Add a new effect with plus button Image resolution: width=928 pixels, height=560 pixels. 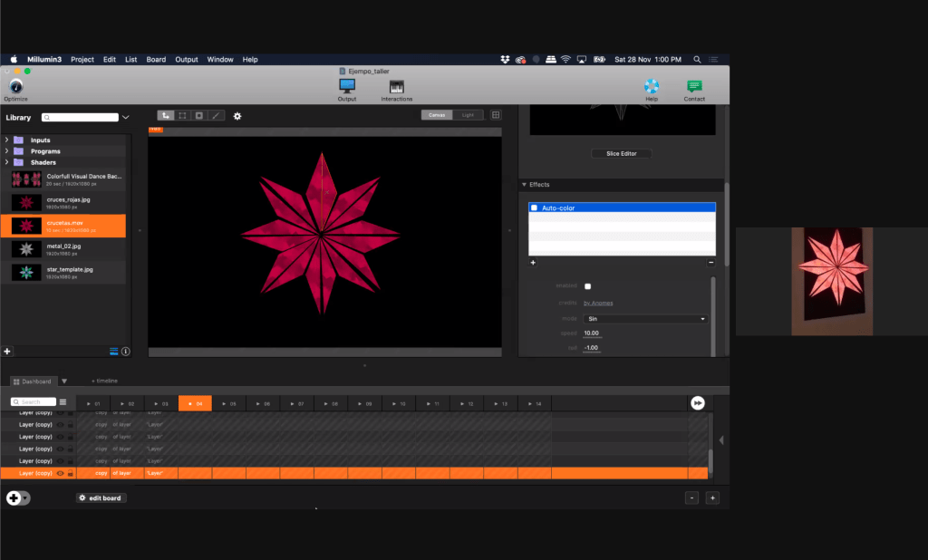(x=533, y=263)
